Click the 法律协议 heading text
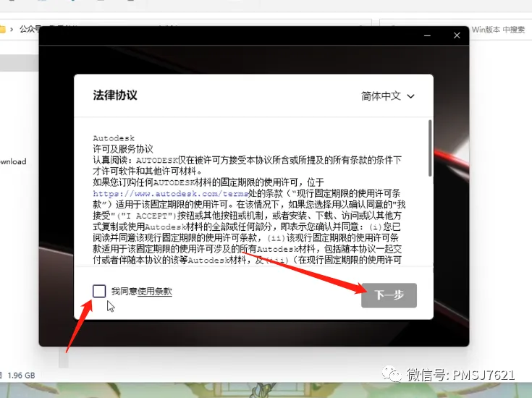This screenshot has width=532, height=398. (x=115, y=96)
